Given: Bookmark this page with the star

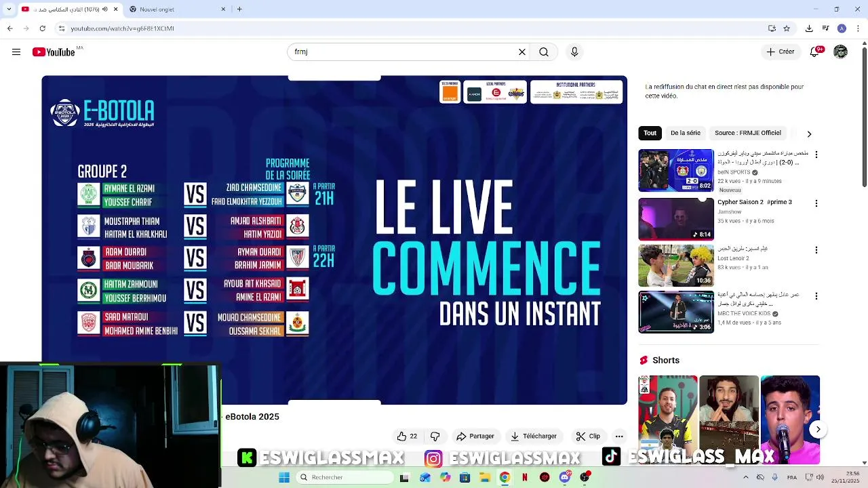Looking at the screenshot, I should pyautogui.click(x=787, y=28).
